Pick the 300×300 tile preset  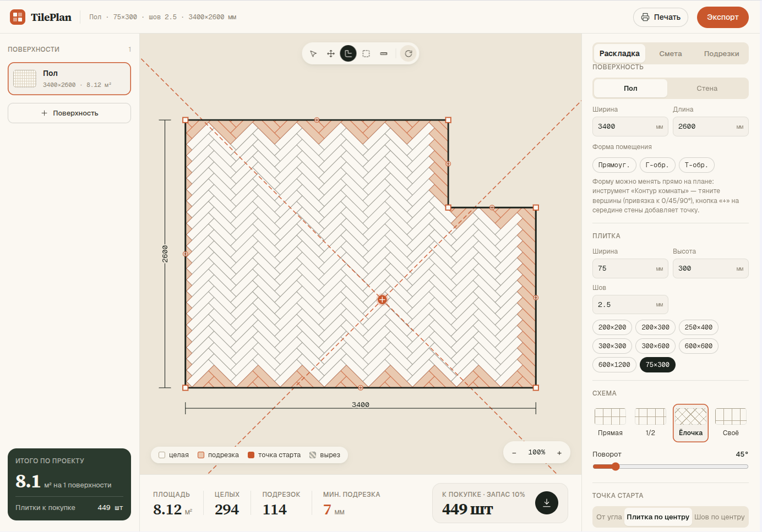612,346
